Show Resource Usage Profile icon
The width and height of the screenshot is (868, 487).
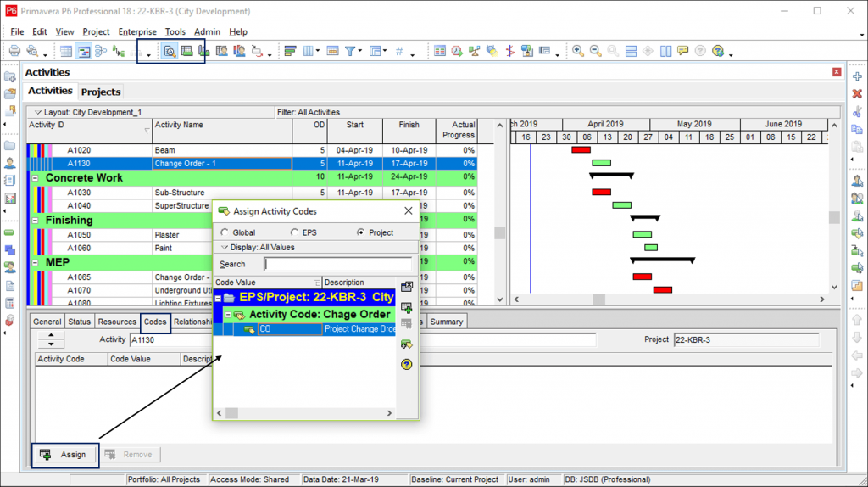[x=239, y=51]
